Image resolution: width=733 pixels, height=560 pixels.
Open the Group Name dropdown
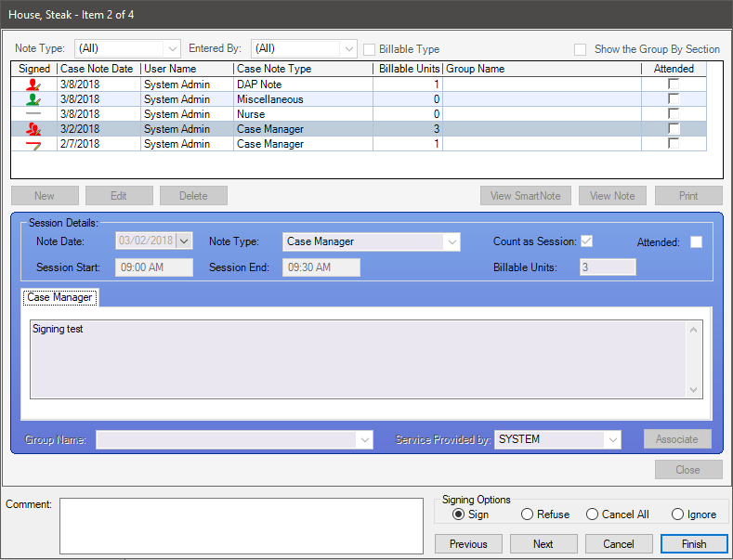click(x=364, y=440)
